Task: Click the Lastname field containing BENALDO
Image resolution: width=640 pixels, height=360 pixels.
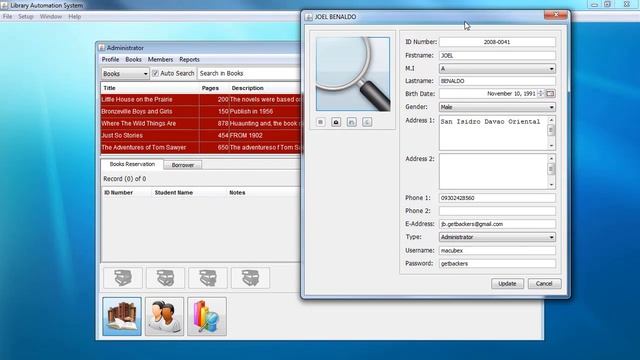Action: pyautogui.click(x=497, y=81)
